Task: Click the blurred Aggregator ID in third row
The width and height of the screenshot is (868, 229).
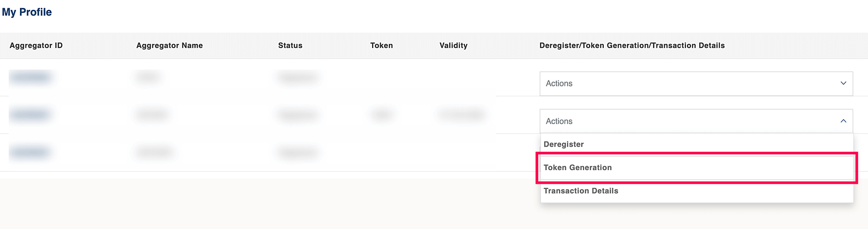Action: [x=30, y=152]
